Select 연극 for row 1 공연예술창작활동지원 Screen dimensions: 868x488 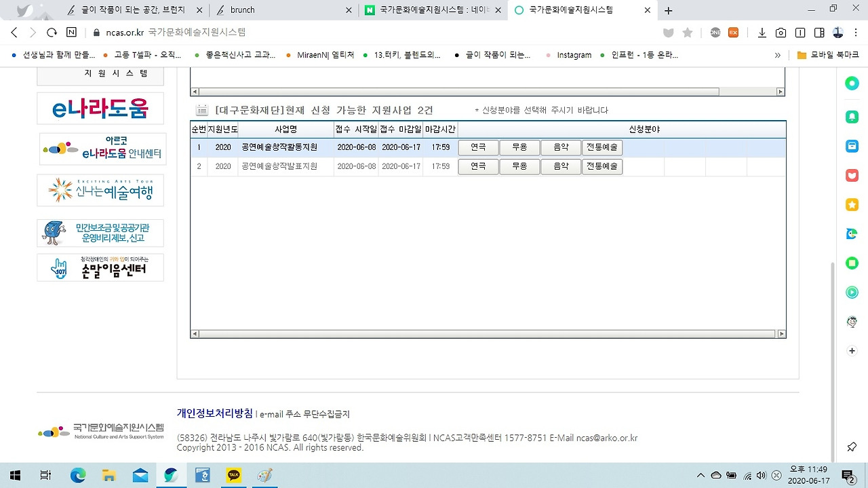tap(478, 147)
